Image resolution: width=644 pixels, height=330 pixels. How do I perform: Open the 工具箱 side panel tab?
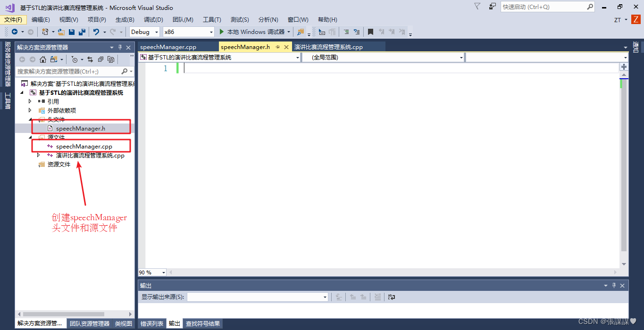[8, 101]
